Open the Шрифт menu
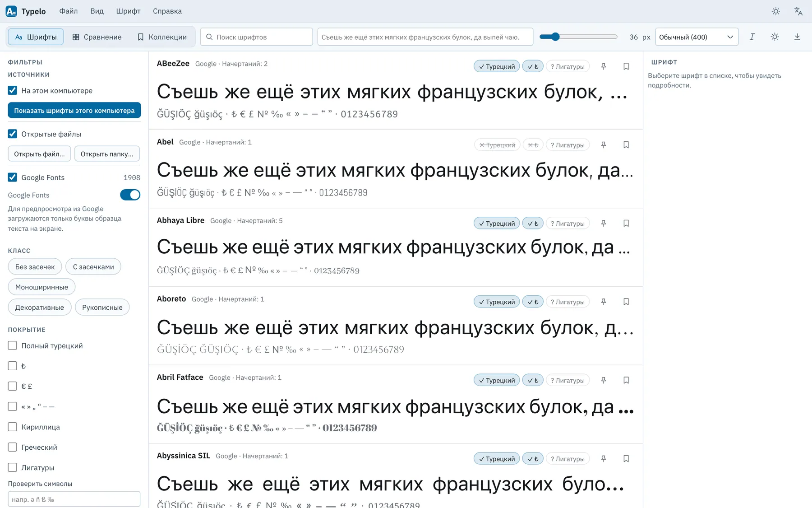Viewport: 812px width, 508px height. (x=128, y=11)
